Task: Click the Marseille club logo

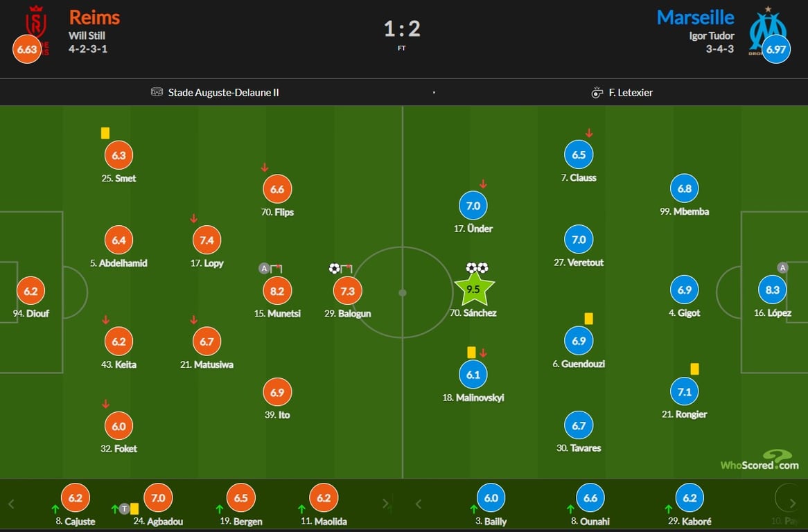Action: click(768, 26)
